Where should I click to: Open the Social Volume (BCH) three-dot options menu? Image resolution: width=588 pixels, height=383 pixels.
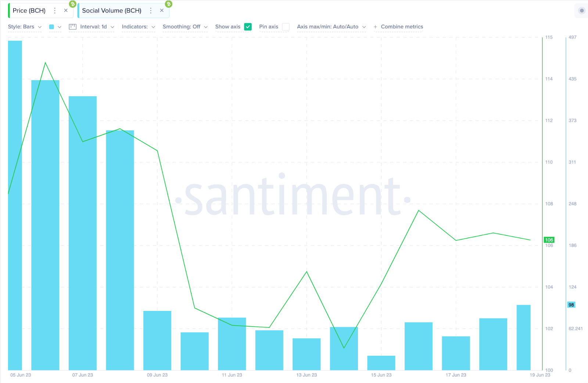point(151,11)
